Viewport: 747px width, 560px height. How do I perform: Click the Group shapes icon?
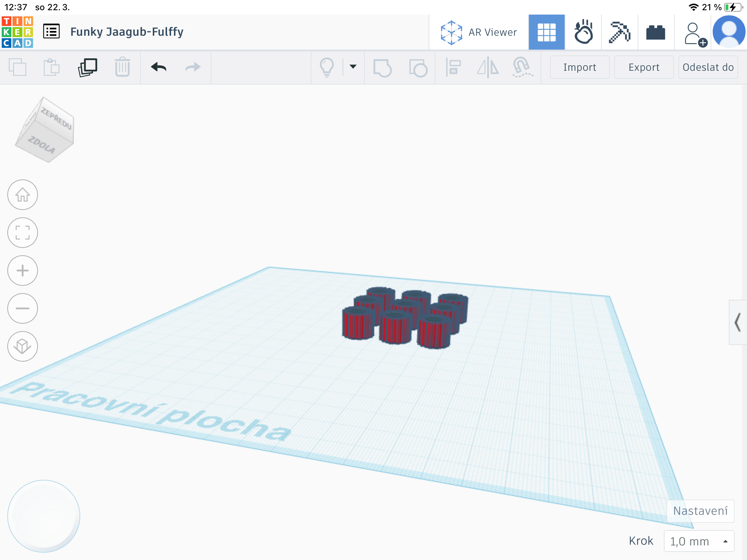point(382,68)
